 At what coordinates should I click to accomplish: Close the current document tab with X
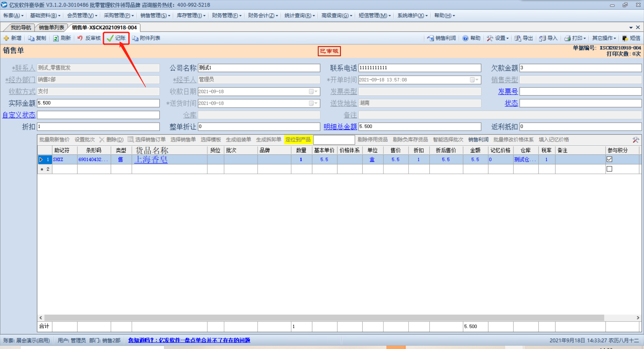[x=638, y=27]
